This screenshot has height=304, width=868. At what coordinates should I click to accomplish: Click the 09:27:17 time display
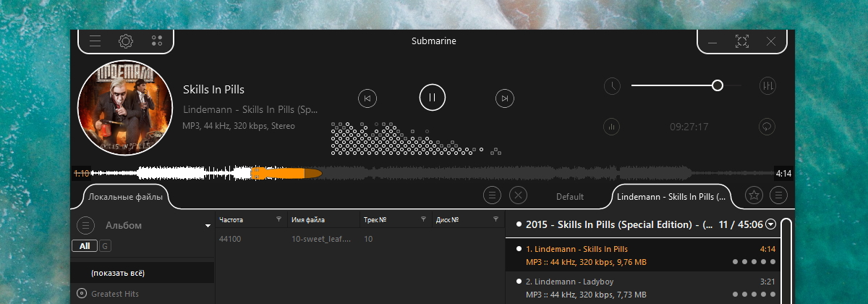coord(689,127)
